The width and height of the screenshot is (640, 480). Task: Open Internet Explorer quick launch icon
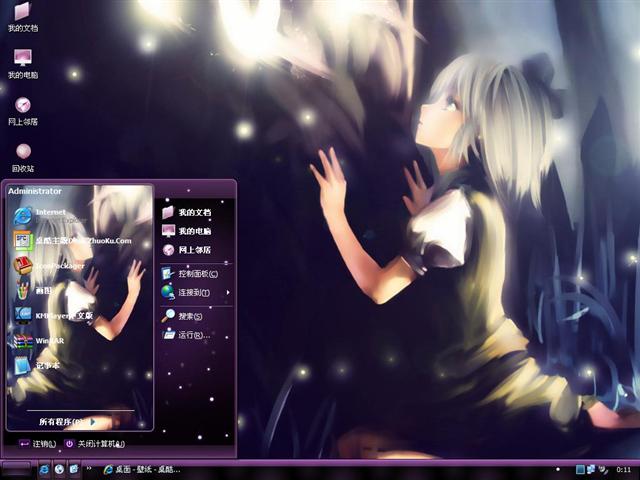44,470
